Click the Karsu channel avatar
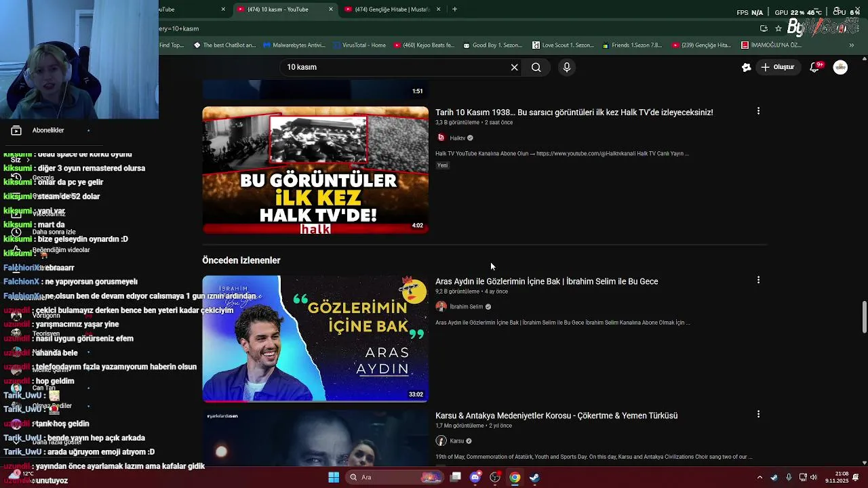Viewport: 868px width, 488px height. point(441,441)
